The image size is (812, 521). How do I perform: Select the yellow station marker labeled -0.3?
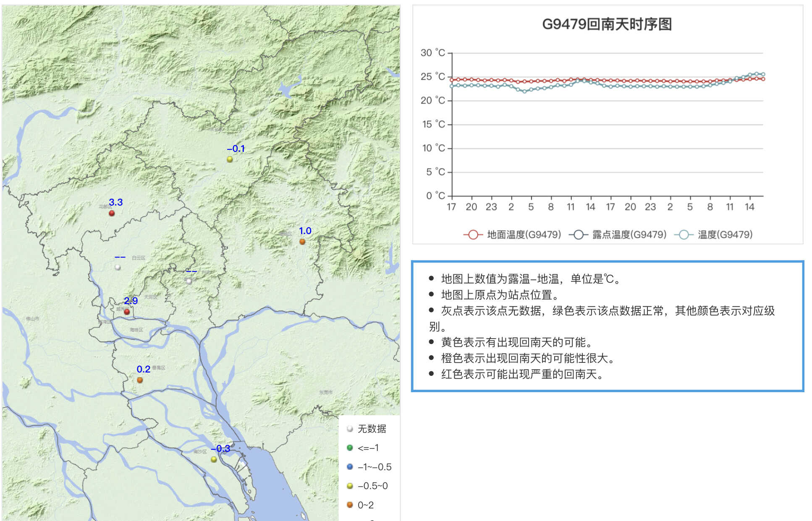coord(214,459)
